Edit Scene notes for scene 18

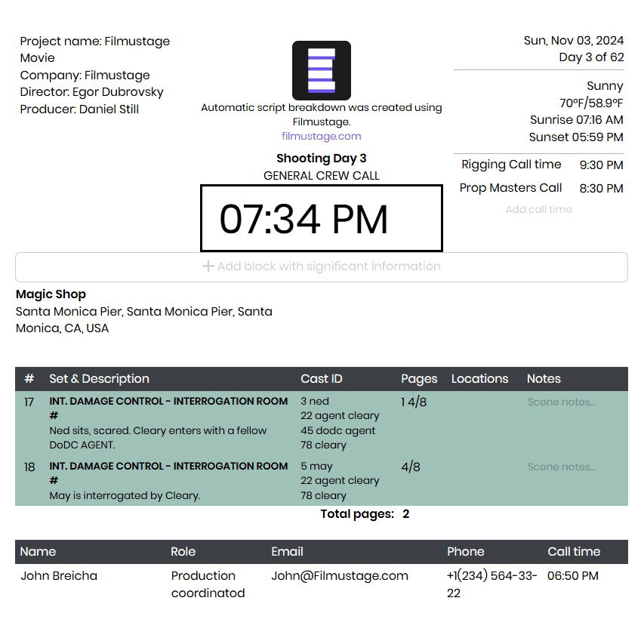point(561,467)
